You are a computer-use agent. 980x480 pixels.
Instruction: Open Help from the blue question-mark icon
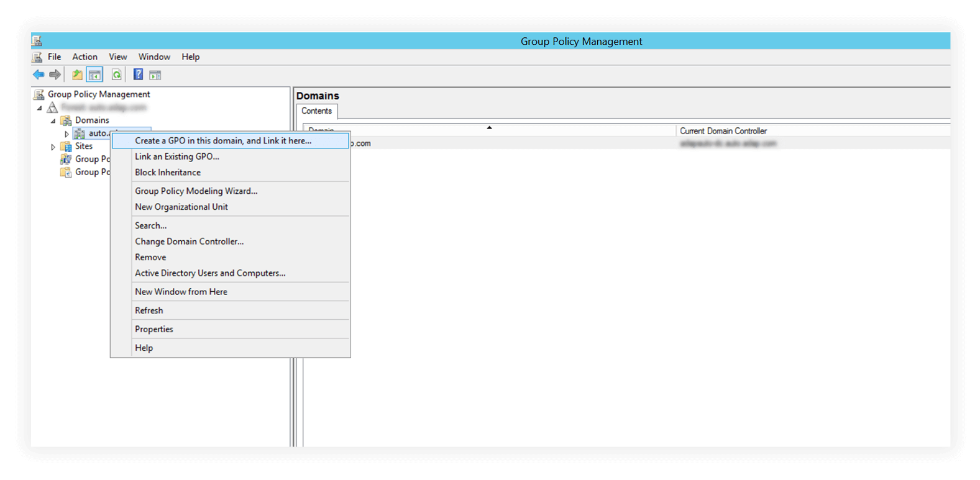tap(138, 75)
